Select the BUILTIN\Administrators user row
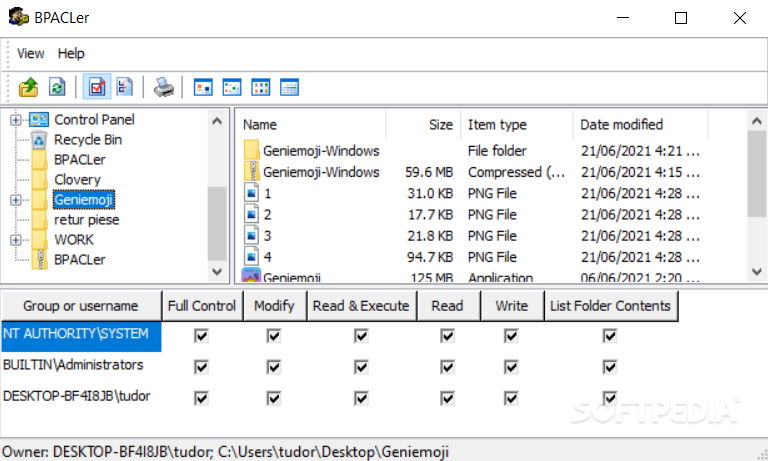Viewport: 768px width, 461px height. click(x=73, y=365)
